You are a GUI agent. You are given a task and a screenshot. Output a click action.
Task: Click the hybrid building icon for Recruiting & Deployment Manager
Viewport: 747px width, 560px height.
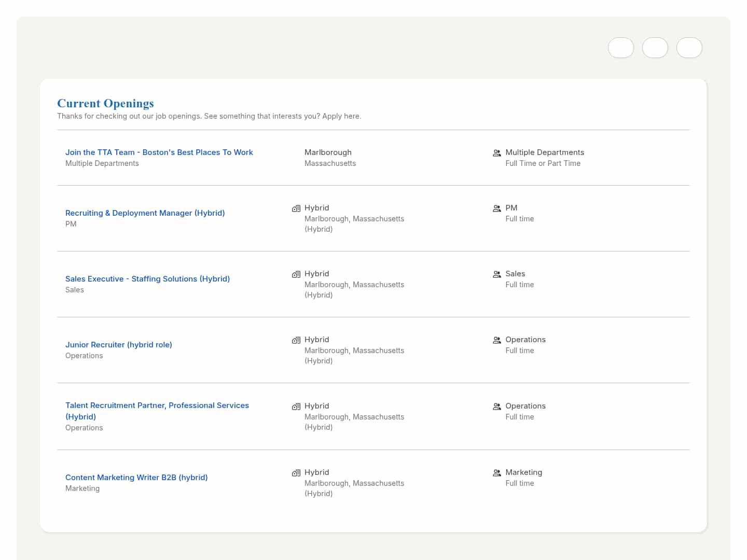296,208
